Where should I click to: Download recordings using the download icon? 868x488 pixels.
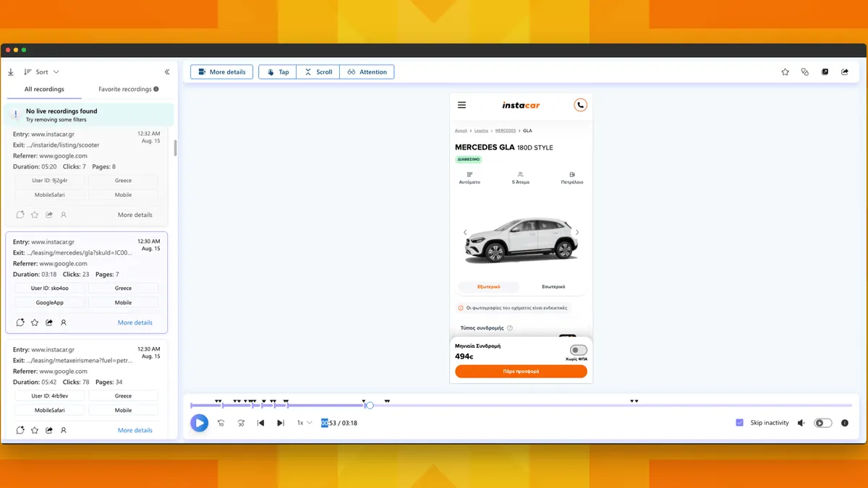[11, 72]
